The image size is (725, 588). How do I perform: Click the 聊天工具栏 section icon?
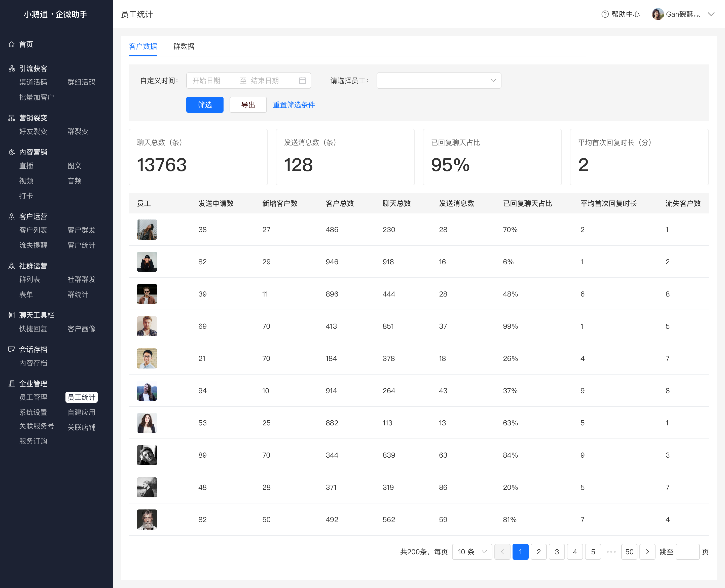pos(12,315)
